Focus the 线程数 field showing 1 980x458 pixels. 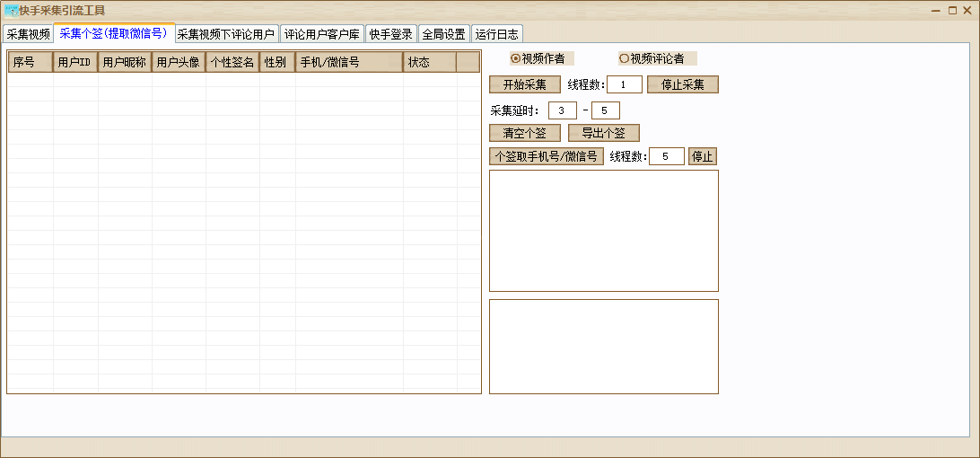point(624,84)
